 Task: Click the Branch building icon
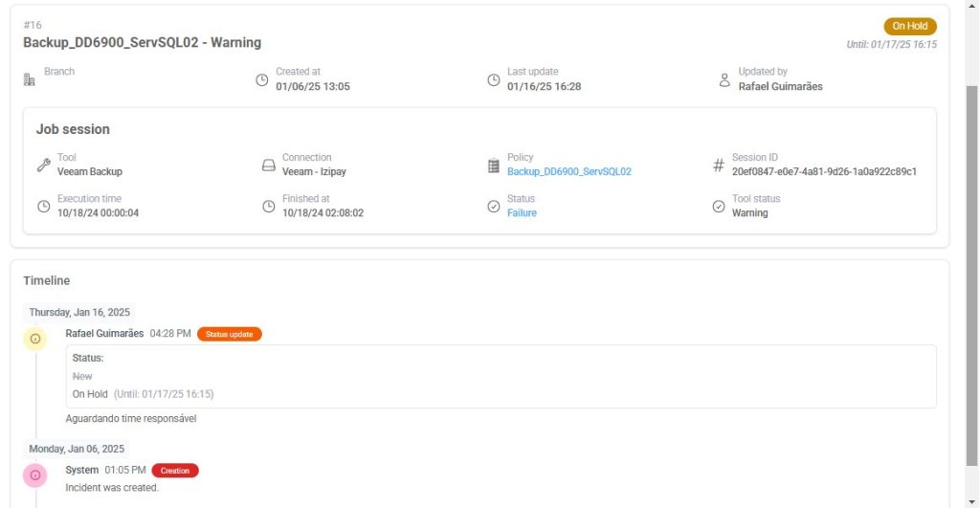(x=29, y=79)
